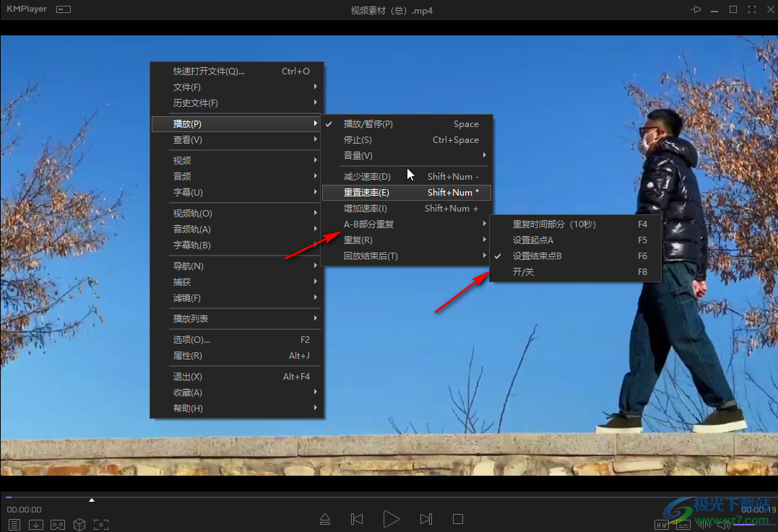
Task: Enable VR mode goggles icon
Action: [58, 524]
